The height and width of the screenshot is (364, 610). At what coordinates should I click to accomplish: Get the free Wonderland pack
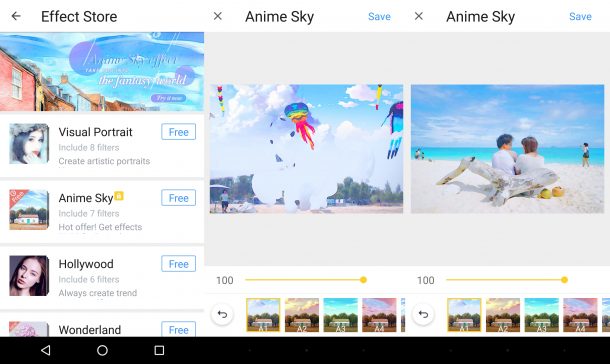point(179,329)
